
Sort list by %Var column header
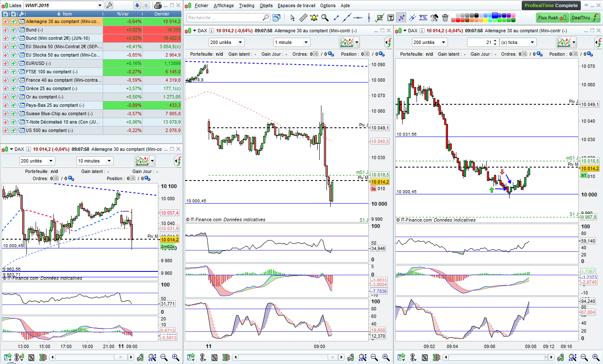pos(122,14)
